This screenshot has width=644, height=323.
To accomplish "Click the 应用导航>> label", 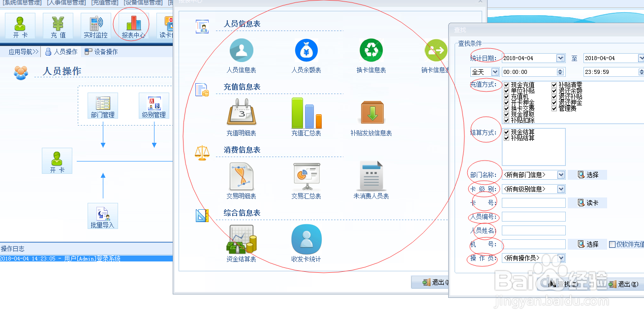I will point(24,52).
